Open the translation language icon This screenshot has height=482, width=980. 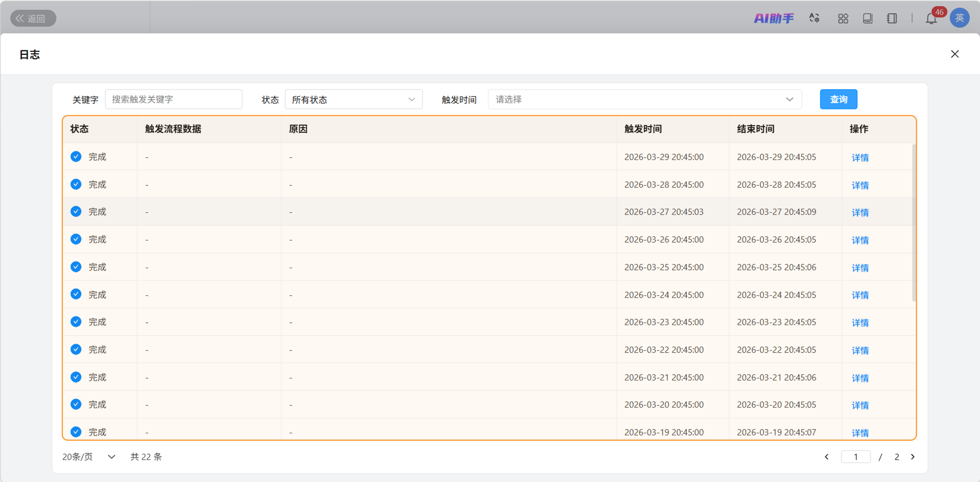pyautogui.click(x=814, y=18)
